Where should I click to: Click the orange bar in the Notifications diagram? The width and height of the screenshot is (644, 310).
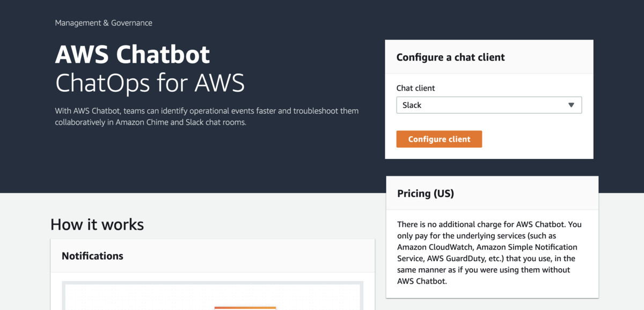click(245, 308)
